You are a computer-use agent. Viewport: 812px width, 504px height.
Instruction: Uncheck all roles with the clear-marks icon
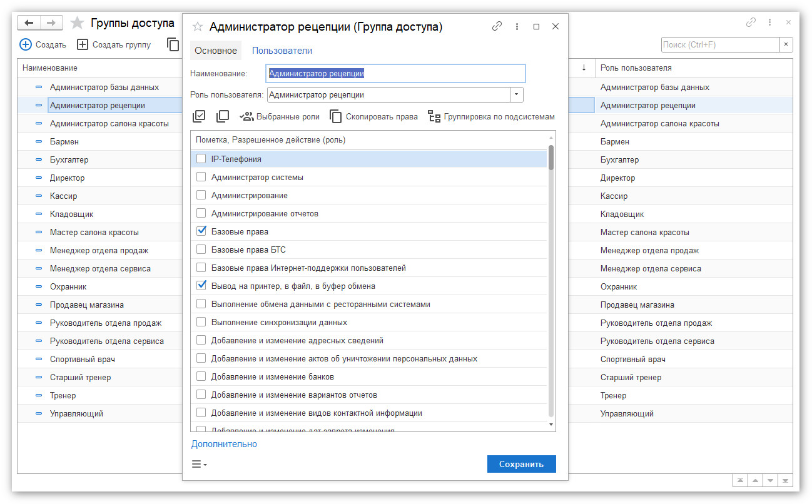(x=222, y=116)
